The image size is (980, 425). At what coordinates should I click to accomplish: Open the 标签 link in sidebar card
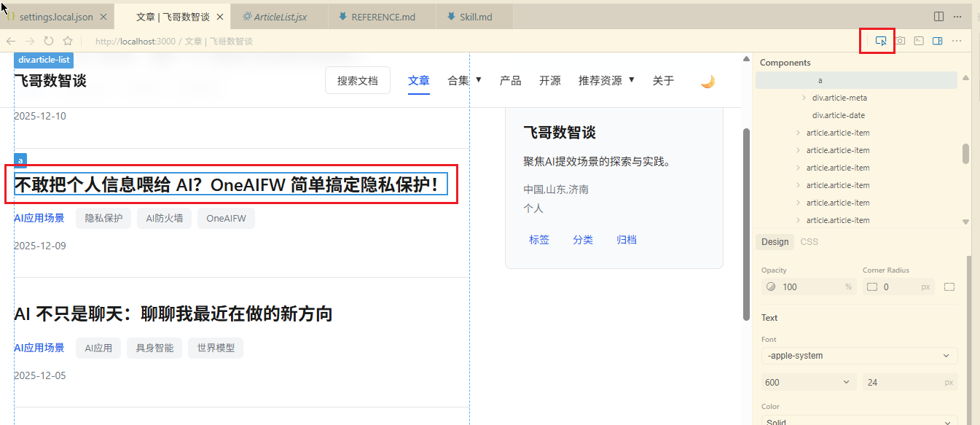tap(539, 240)
